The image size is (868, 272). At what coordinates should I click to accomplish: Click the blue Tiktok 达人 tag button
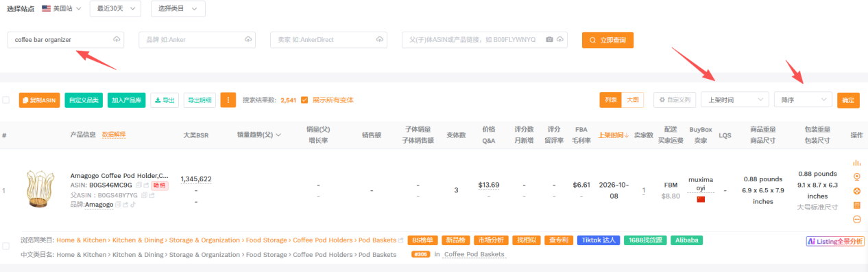click(x=599, y=240)
